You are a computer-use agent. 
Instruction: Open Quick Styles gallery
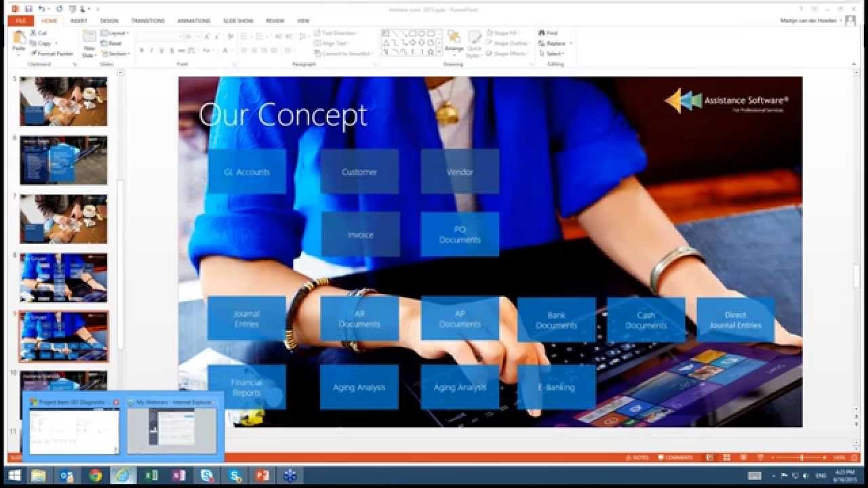click(x=475, y=43)
